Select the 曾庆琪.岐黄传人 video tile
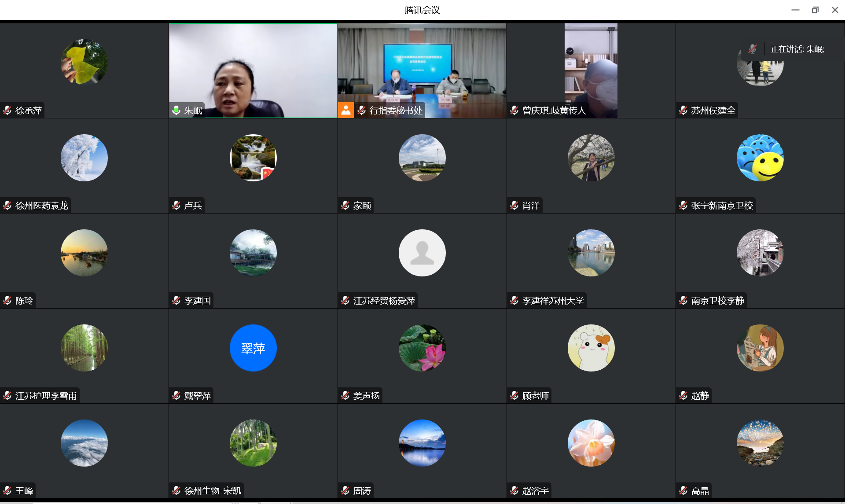 click(591, 70)
